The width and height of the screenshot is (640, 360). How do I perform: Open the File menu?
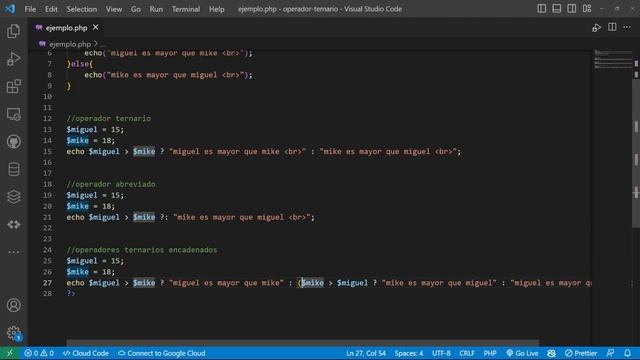tap(30, 9)
